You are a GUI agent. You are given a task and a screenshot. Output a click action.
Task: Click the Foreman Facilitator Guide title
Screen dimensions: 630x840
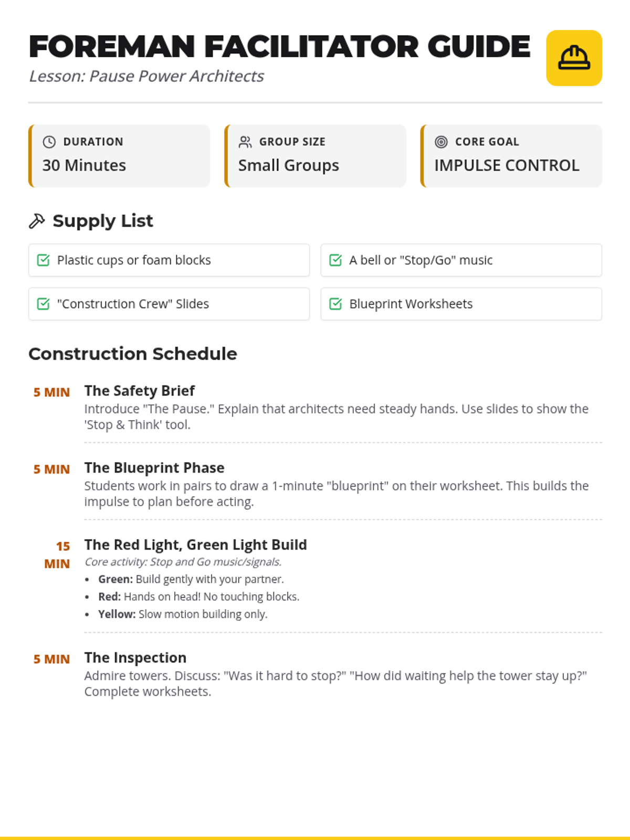279,47
